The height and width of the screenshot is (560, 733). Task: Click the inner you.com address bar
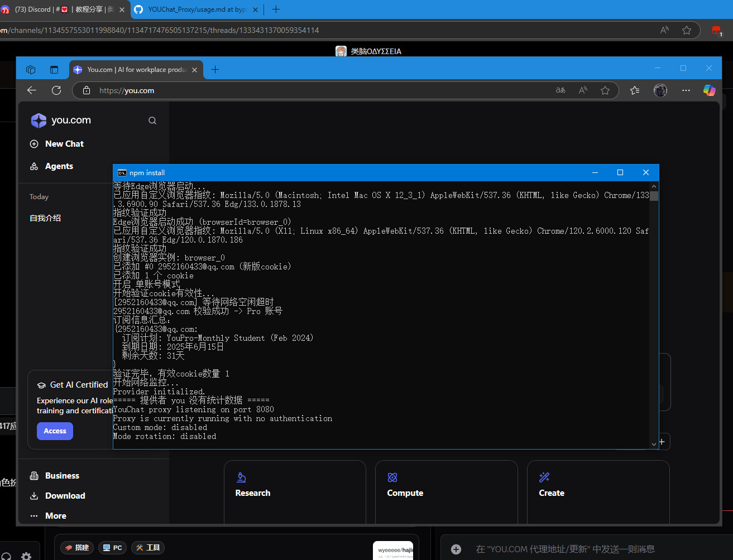[x=313, y=90]
